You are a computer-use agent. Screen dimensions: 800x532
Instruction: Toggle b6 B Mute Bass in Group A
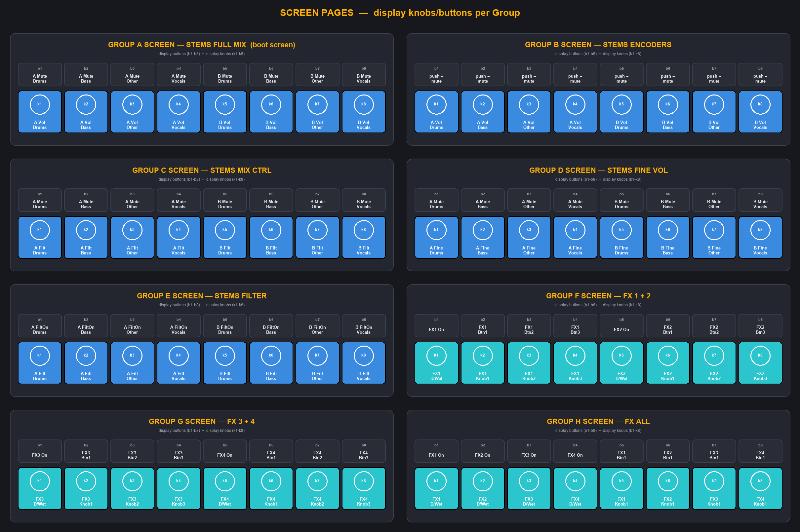271,74
